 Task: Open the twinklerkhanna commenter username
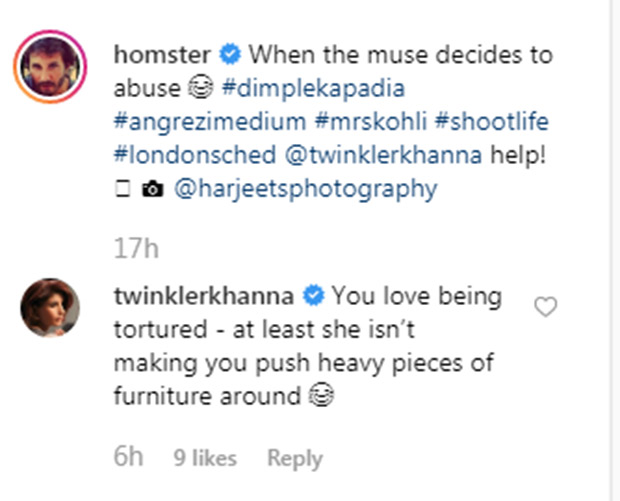pyautogui.click(x=209, y=297)
